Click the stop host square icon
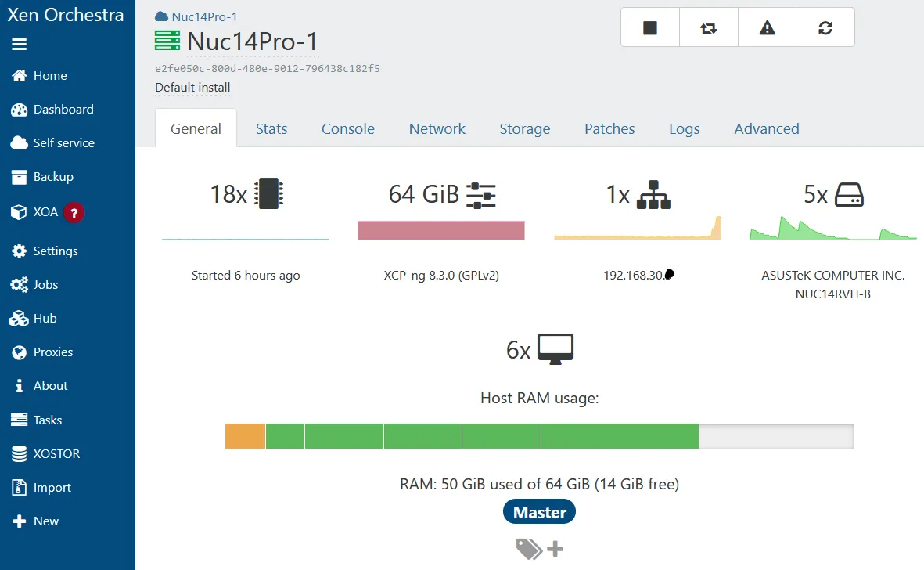Image resolution: width=924 pixels, height=570 pixels. pos(650,28)
